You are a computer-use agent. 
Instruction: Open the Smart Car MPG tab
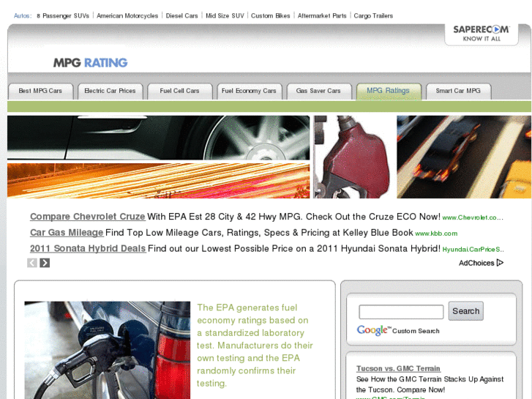458,91
